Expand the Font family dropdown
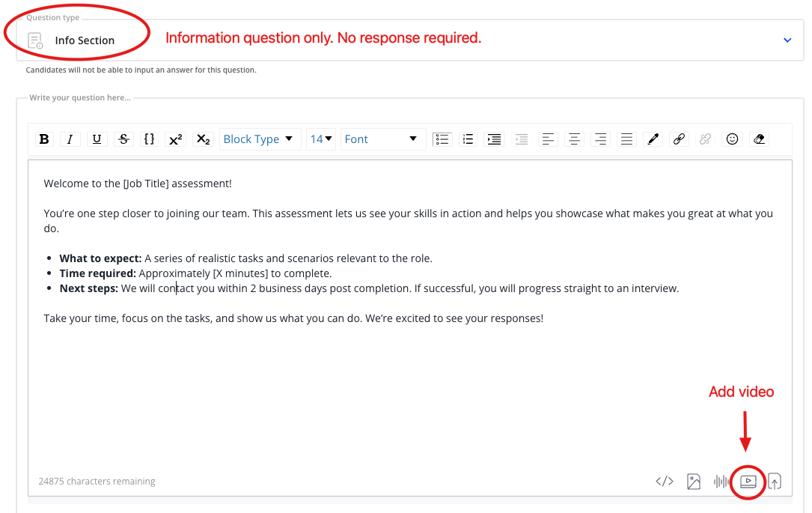The width and height of the screenshot is (812, 513). pos(382,139)
